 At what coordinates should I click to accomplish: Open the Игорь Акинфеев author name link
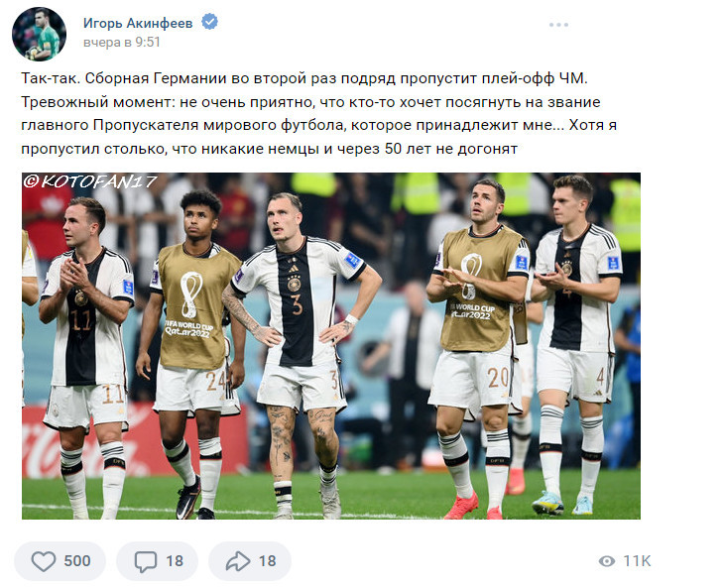138,23
